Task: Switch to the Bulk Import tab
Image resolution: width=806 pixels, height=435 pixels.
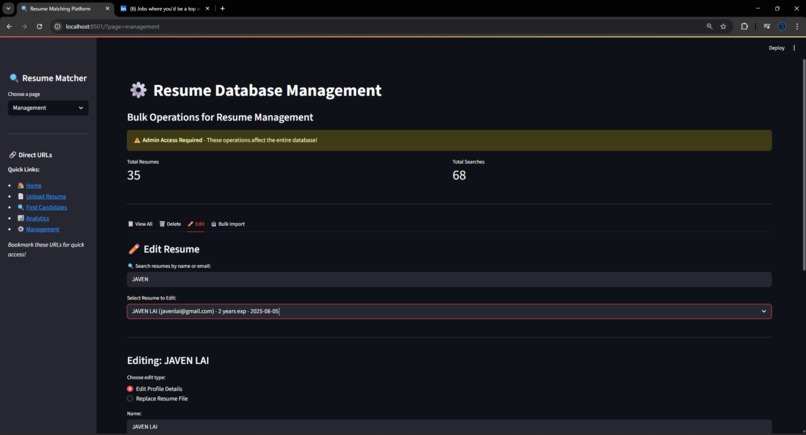Action: click(x=228, y=224)
